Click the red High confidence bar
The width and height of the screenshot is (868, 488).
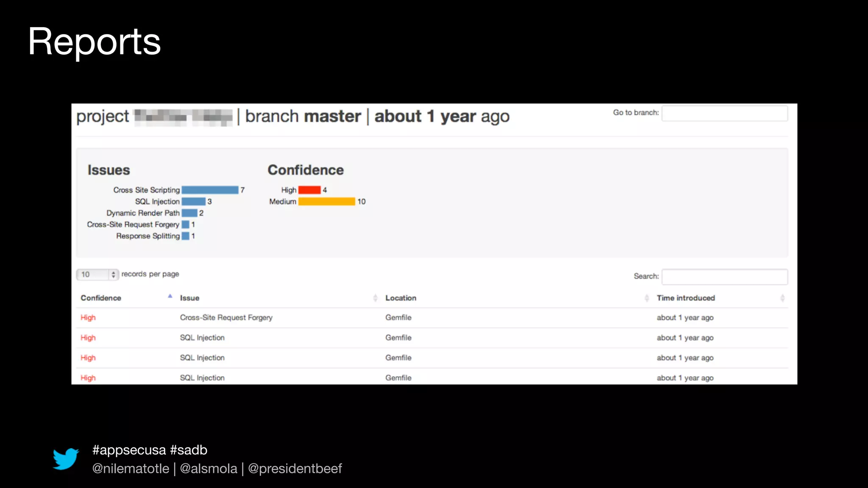tap(309, 190)
